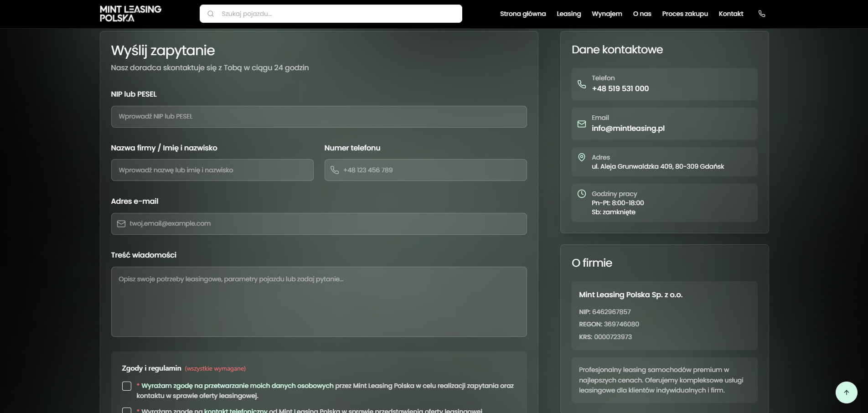The width and height of the screenshot is (868, 413).
Task: Click the 'Wyślij zapytanie' form heading
Action: 163,51
